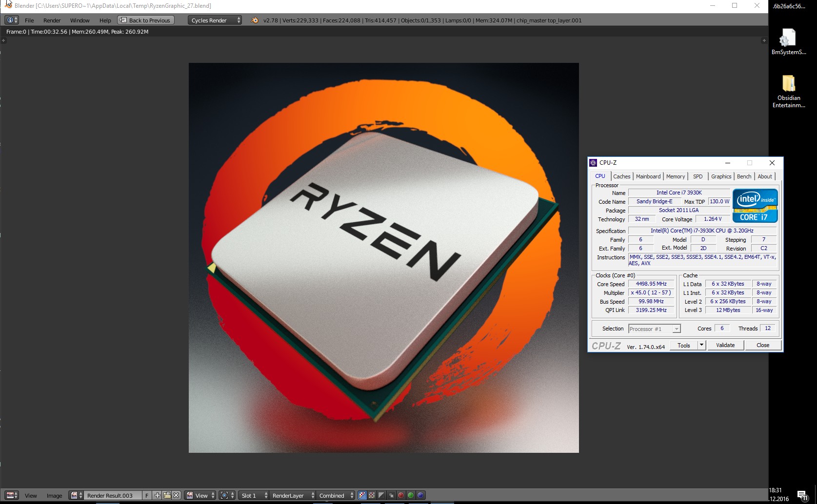Viewport: 817px width, 504px height.
Task: Unlink Render Result.003 with X icon
Action: pos(176,495)
